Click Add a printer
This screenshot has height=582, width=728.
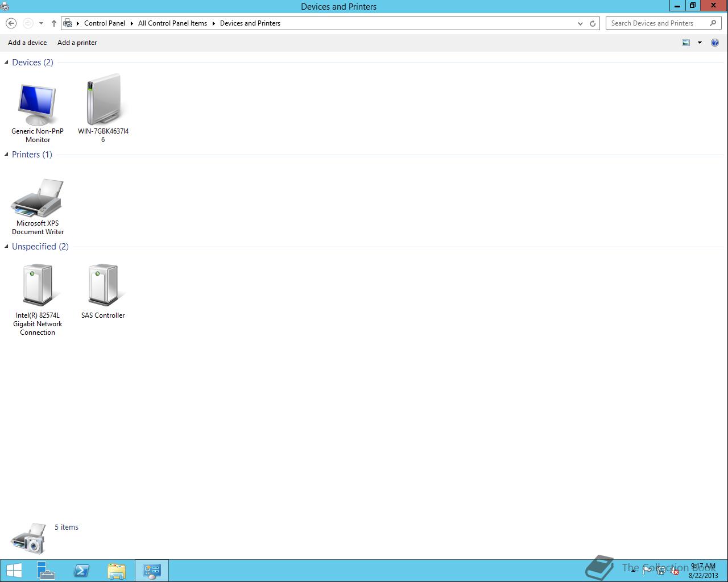[x=77, y=43]
